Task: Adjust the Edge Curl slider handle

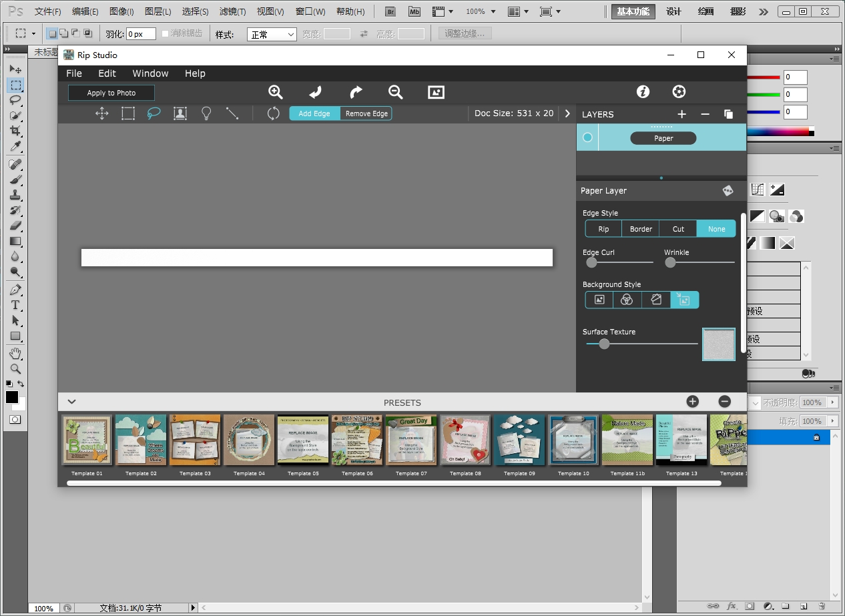Action: [591, 262]
